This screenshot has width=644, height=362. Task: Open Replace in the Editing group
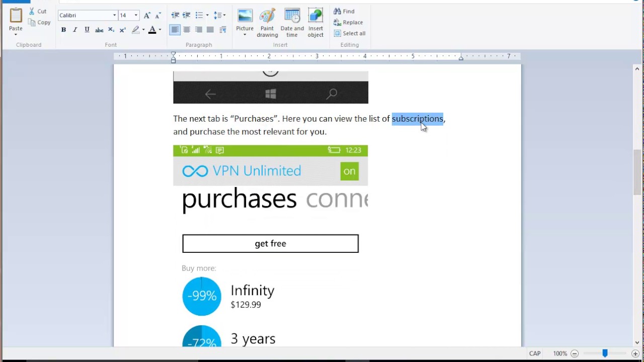pyautogui.click(x=348, y=22)
